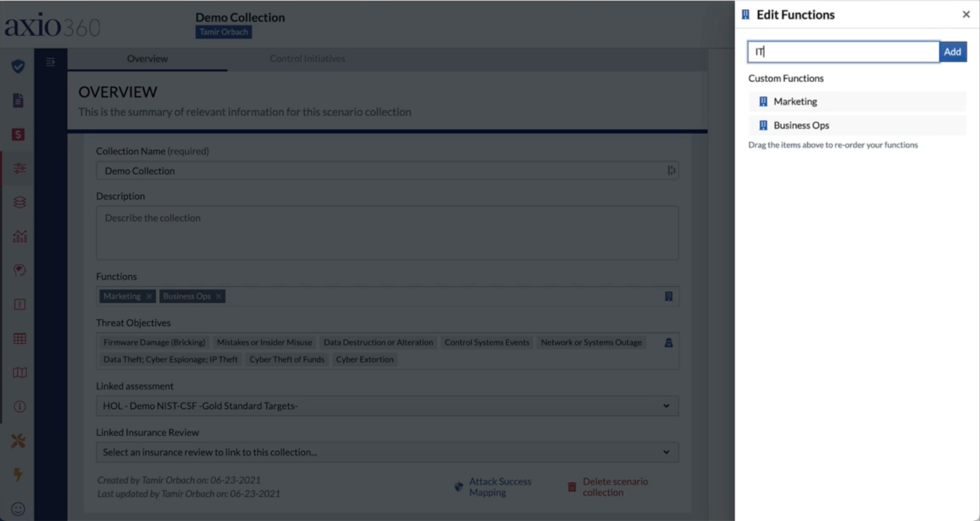The width and height of the screenshot is (980, 521).
Task: Remove the Marketing function tag
Action: tap(149, 296)
